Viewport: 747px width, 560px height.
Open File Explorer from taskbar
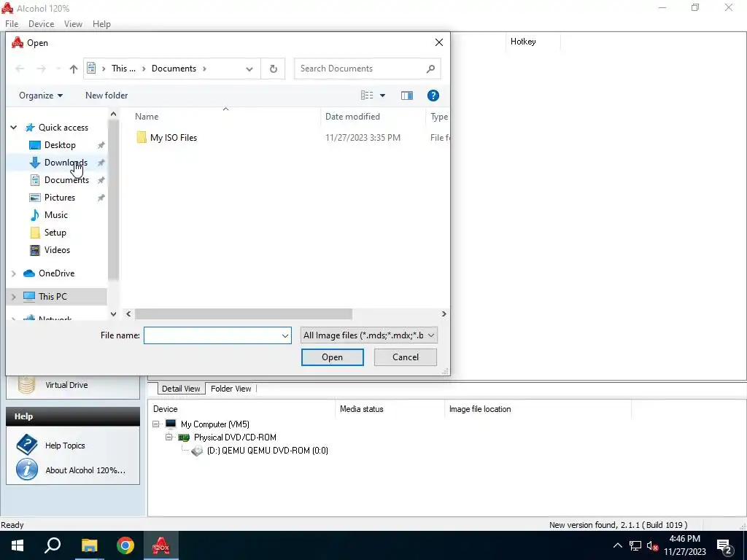click(x=89, y=545)
